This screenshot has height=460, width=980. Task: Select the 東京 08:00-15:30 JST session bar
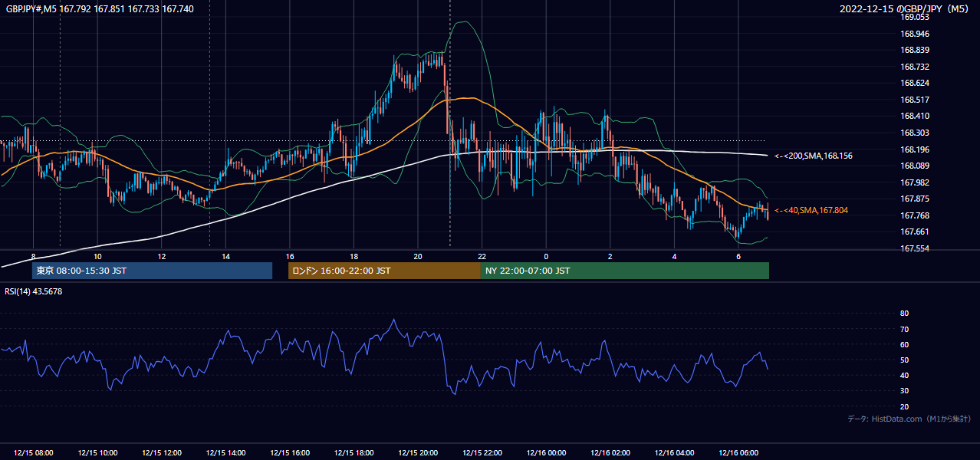click(152, 271)
